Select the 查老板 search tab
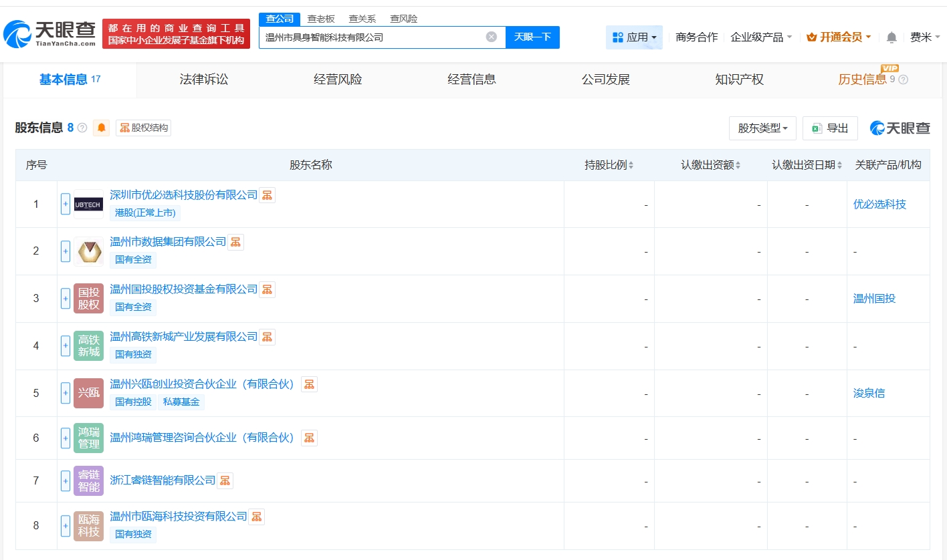This screenshot has width=947, height=560. pyautogui.click(x=321, y=19)
